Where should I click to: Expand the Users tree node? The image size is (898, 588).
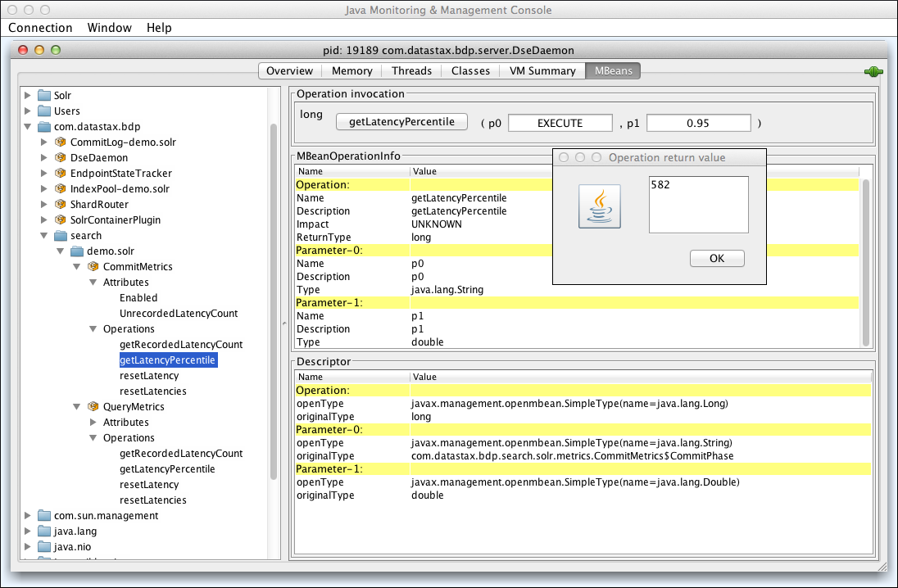pyautogui.click(x=27, y=111)
